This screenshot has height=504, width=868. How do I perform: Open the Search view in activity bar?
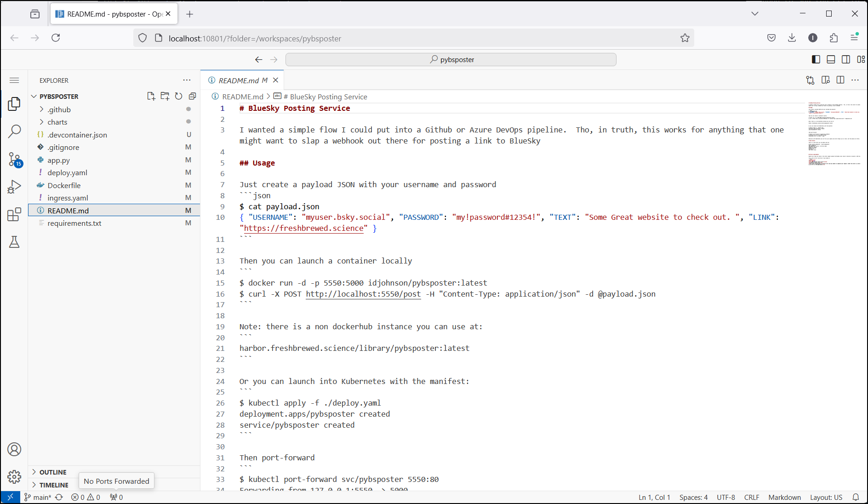click(14, 132)
